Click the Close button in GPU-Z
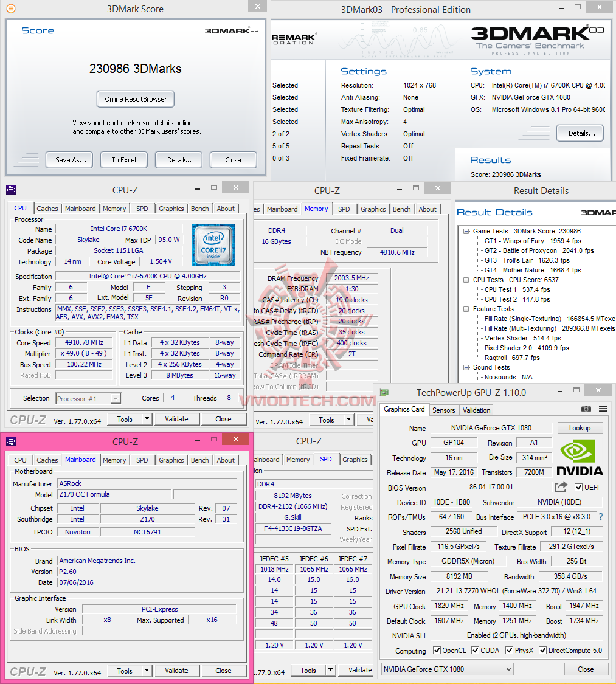The width and height of the screenshot is (616, 684). (586, 669)
